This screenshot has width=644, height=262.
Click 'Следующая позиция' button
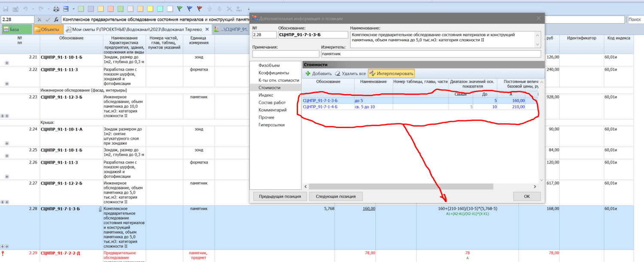tap(335, 196)
